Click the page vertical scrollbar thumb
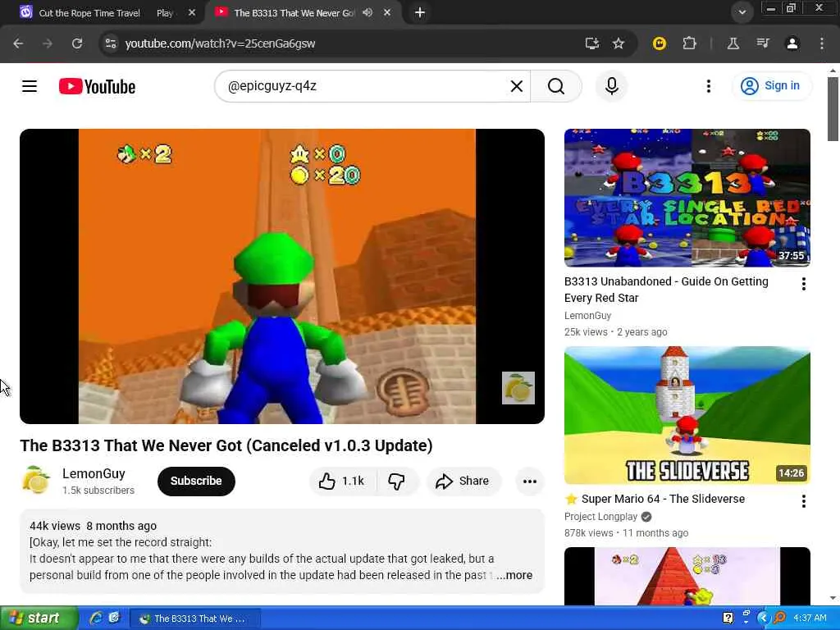This screenshot has width=840, height=630. (833, 109)
